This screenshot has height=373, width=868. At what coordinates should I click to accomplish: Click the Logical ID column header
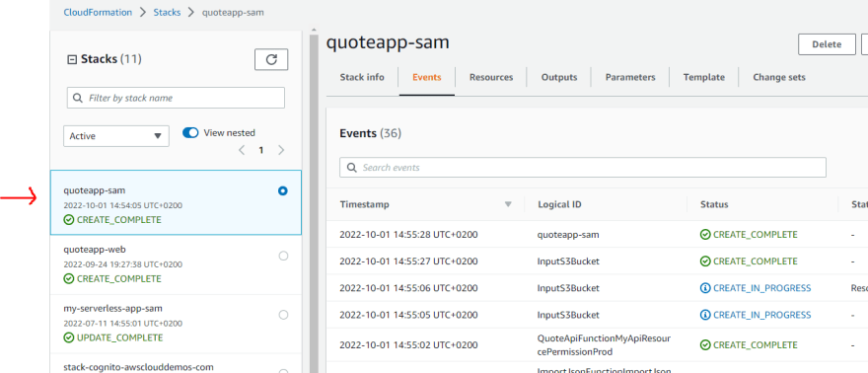click(559, 205)
